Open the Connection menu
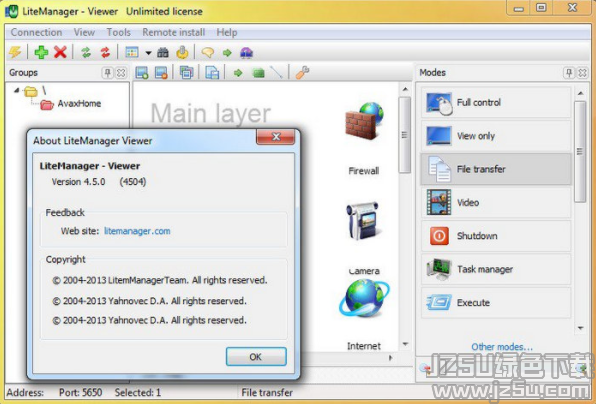596x404 pixels. (36, 32)
